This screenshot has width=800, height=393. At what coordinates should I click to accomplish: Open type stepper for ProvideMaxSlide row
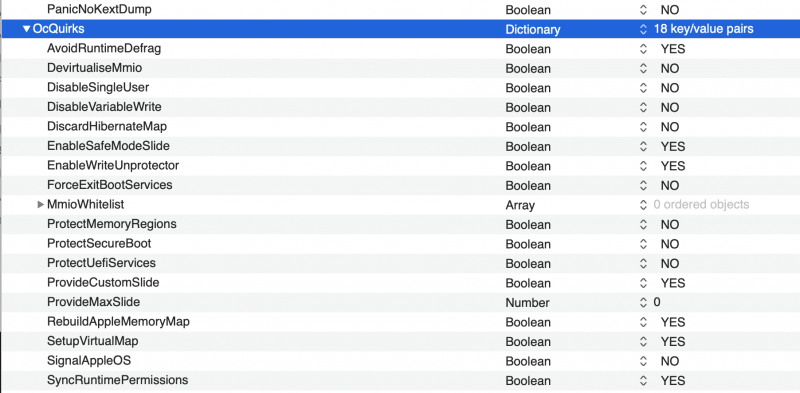pos(643,303)
